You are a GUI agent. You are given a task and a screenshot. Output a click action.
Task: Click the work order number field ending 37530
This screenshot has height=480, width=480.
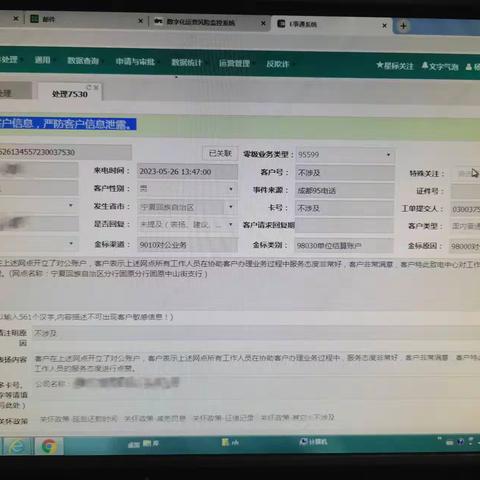[66, 152]
